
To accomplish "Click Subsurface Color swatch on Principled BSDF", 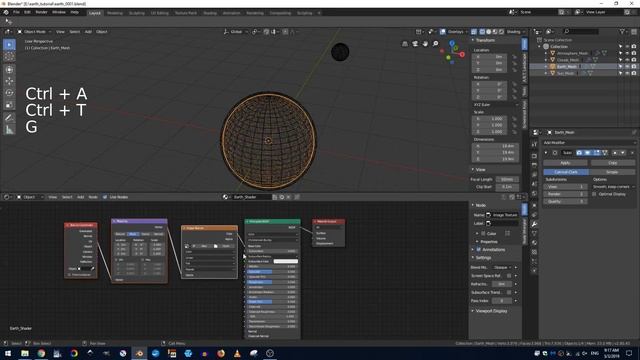I will pyautogui.click(x=285, y=261).
